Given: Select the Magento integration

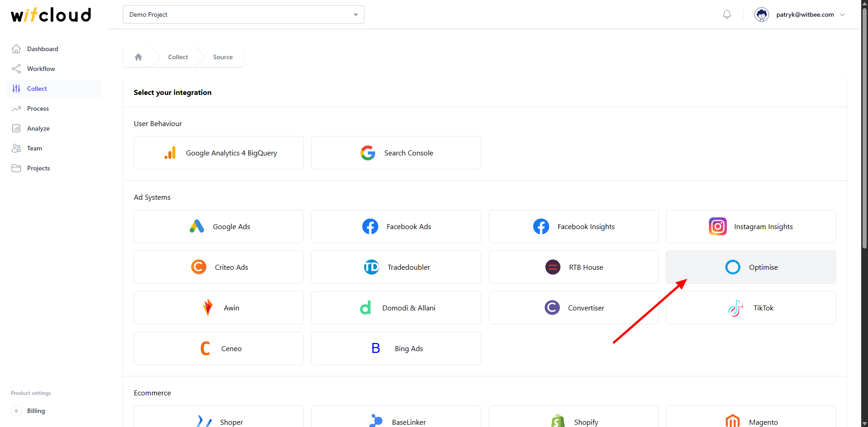Looking at the screenshot, I should pyautogui.click(x=751, y=417).
